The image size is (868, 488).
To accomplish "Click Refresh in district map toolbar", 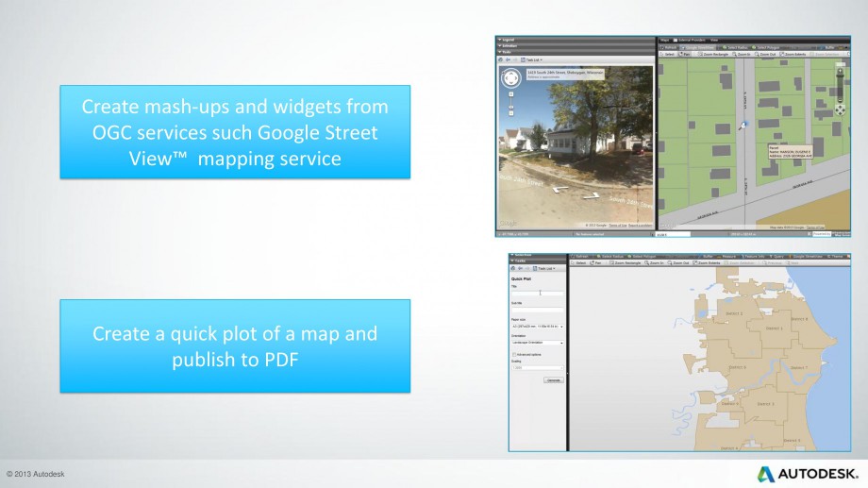I will click(x=579, y=257).
